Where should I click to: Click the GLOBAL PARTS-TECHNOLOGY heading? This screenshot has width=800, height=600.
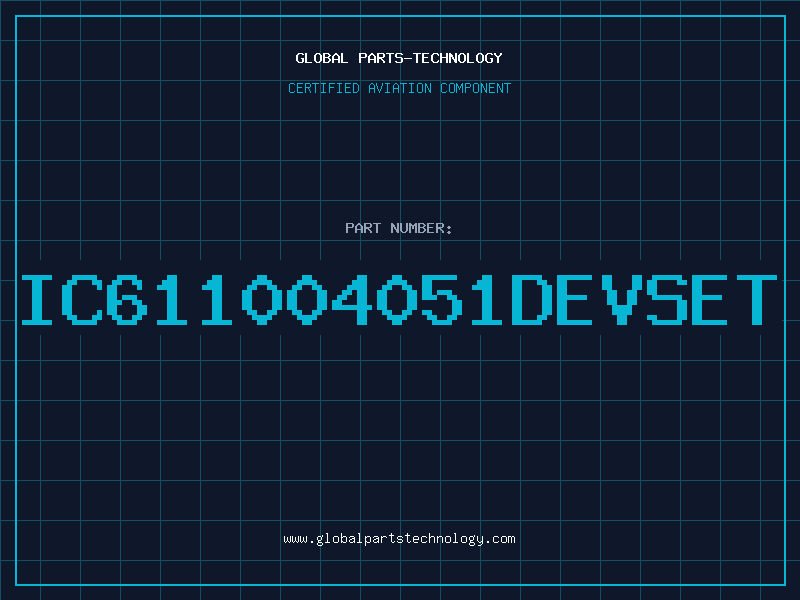(399, 58)
